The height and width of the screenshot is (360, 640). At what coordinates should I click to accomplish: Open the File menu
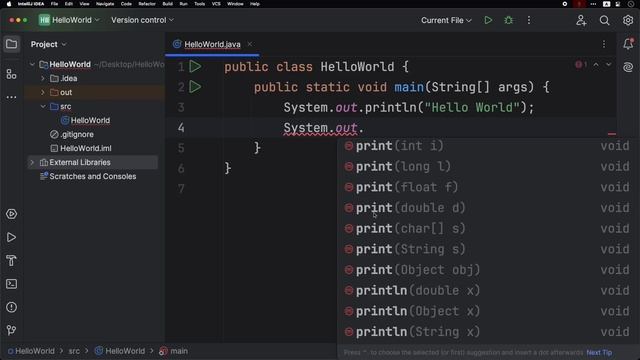(54, 4)
